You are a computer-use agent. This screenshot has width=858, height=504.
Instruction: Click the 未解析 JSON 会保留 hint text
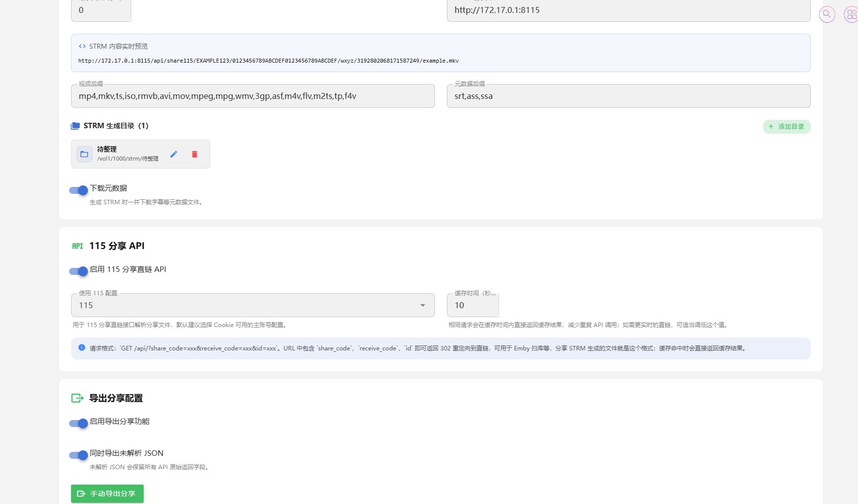[x=150, y=467]
